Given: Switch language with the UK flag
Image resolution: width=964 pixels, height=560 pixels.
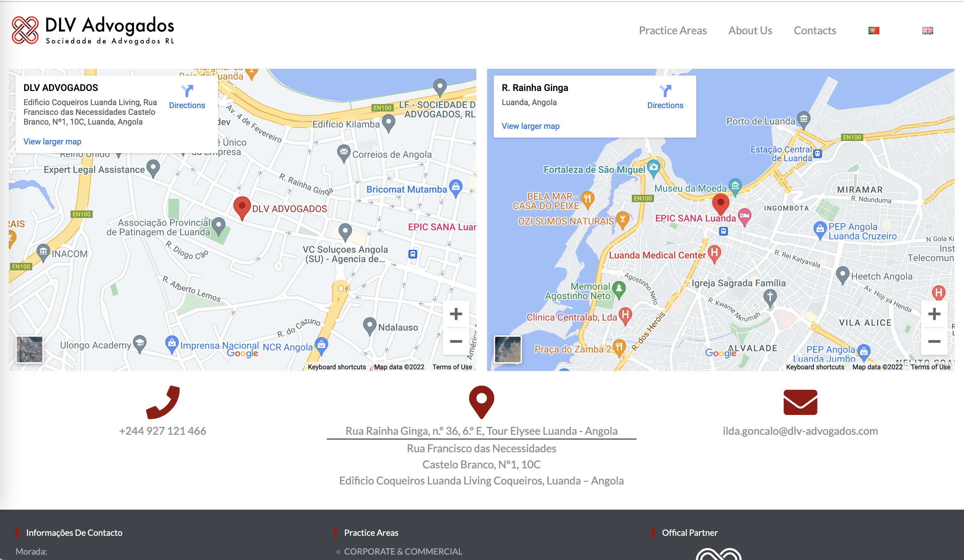Looking at the screenshot, I should pos(927,30).
